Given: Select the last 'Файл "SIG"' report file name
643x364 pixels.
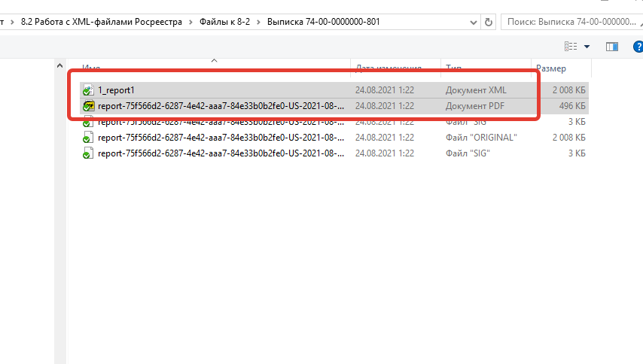Looking at the screenshot, I should pyautogui.click(x=221, y=153).
